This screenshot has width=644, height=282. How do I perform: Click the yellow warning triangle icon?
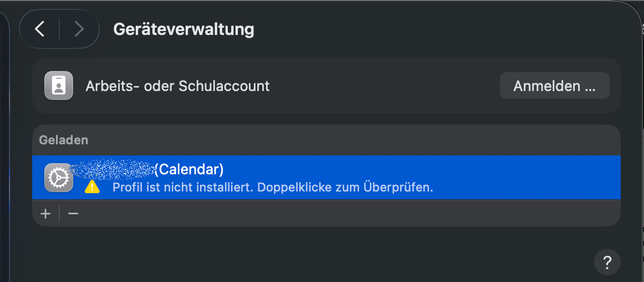pos(92,187)
